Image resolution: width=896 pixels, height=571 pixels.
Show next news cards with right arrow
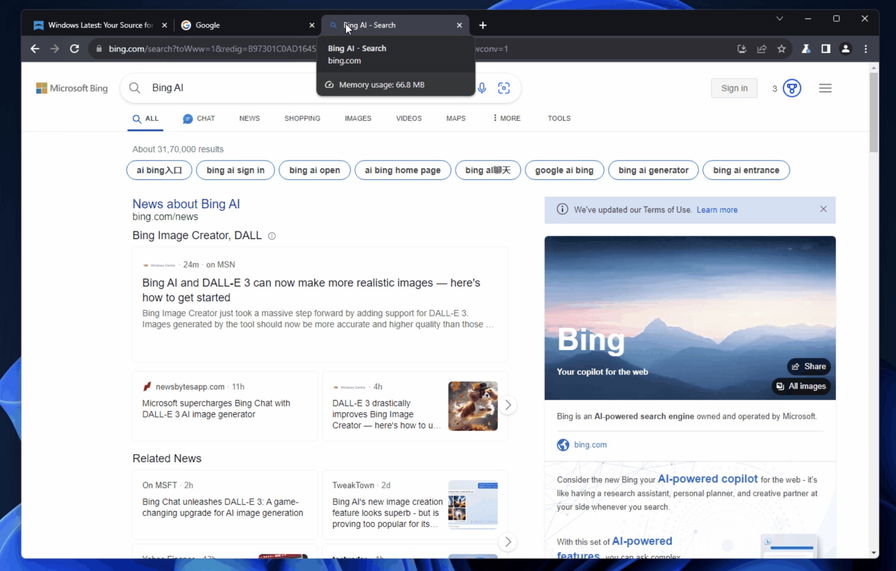508,405
